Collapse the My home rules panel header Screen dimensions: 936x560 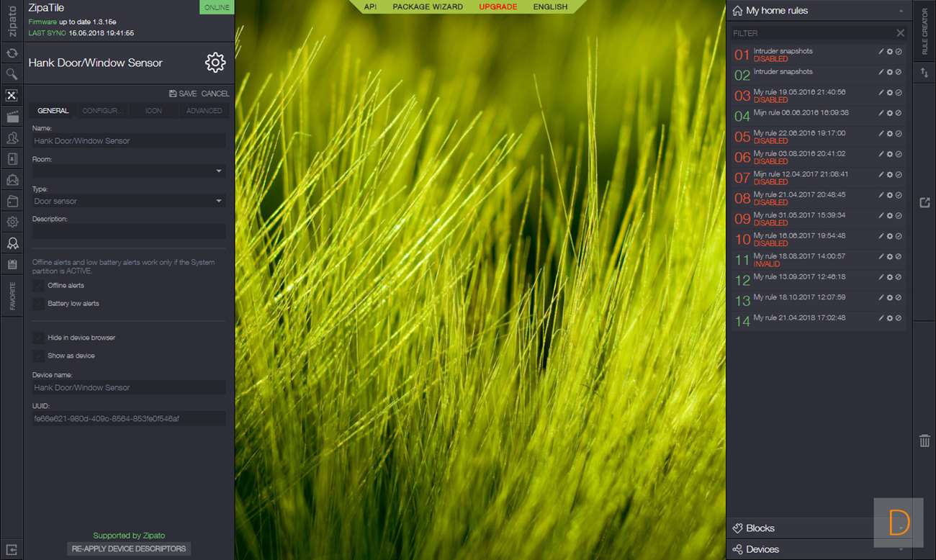[x=819, y=11]
